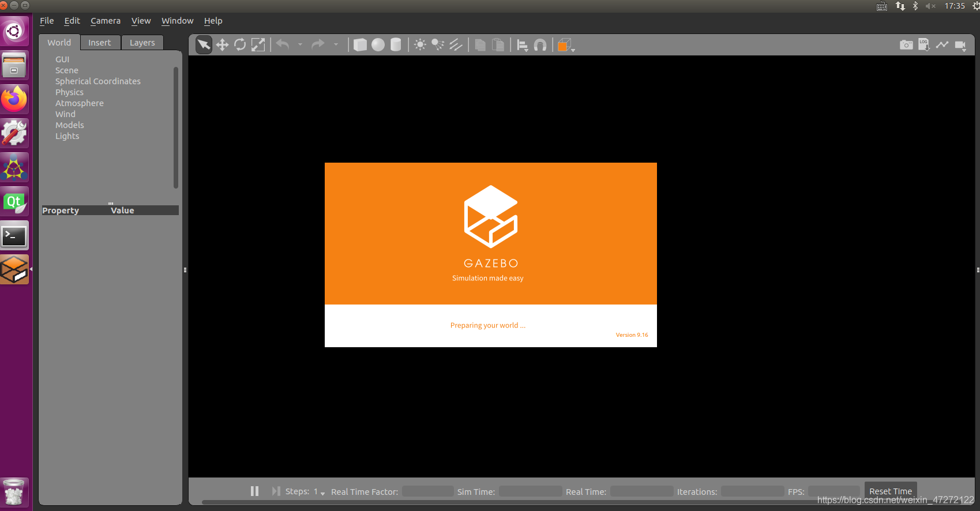Open the File menu
This screenshot has height=511, width=980.
tap(47, 21)
